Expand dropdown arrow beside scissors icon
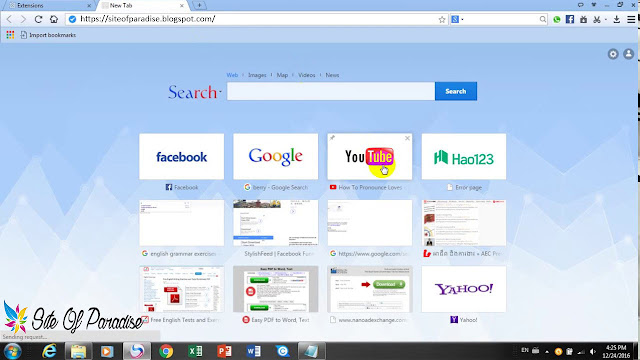The width and height of the screenshot is (640, 360). pyautogui.click(x=605, y=19)
